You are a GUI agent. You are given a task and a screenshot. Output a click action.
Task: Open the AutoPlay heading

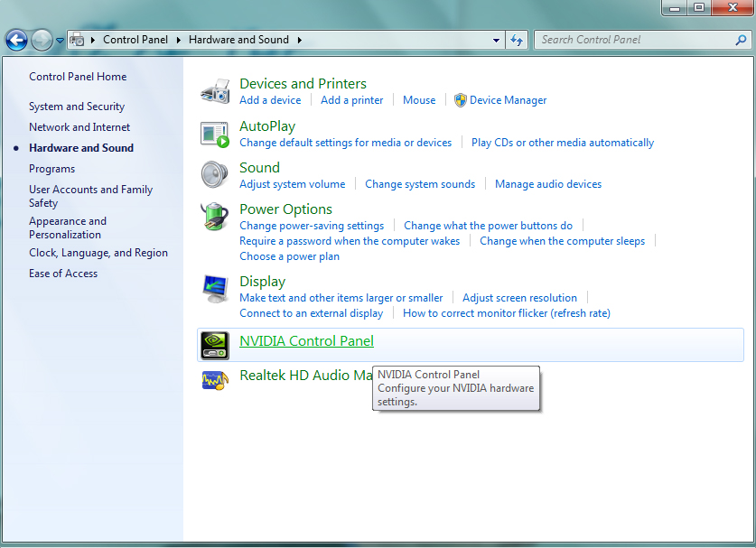(267, 126)
